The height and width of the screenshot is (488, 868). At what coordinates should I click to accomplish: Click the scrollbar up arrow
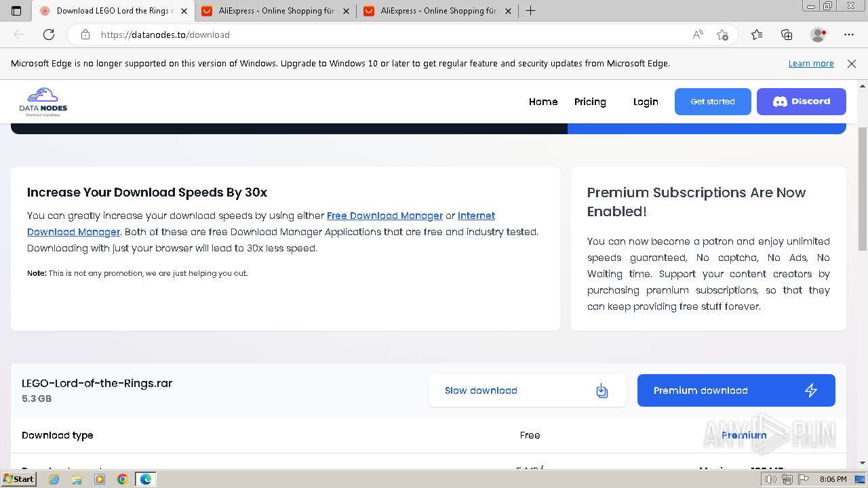863,86
